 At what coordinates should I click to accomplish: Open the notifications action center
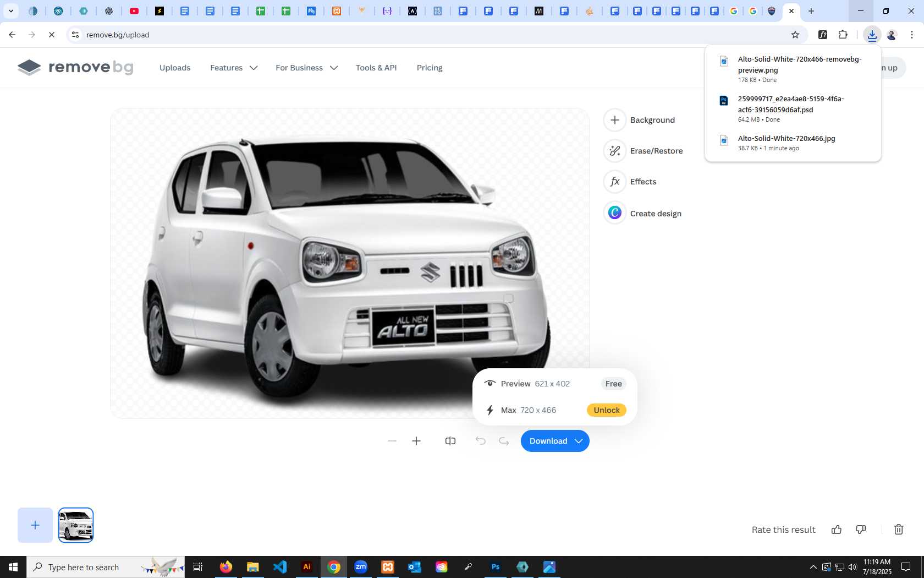click(906, 567)
